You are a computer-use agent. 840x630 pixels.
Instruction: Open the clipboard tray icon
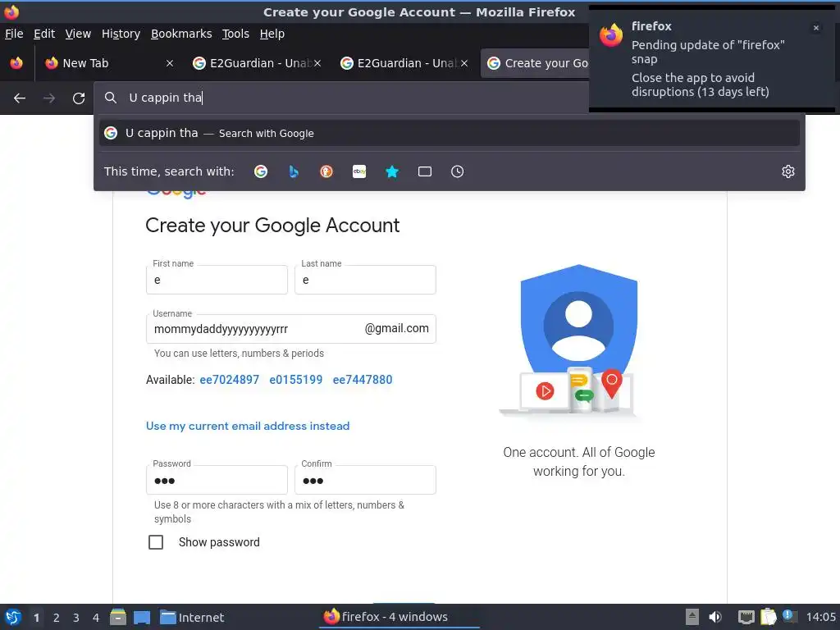(768, 617)
